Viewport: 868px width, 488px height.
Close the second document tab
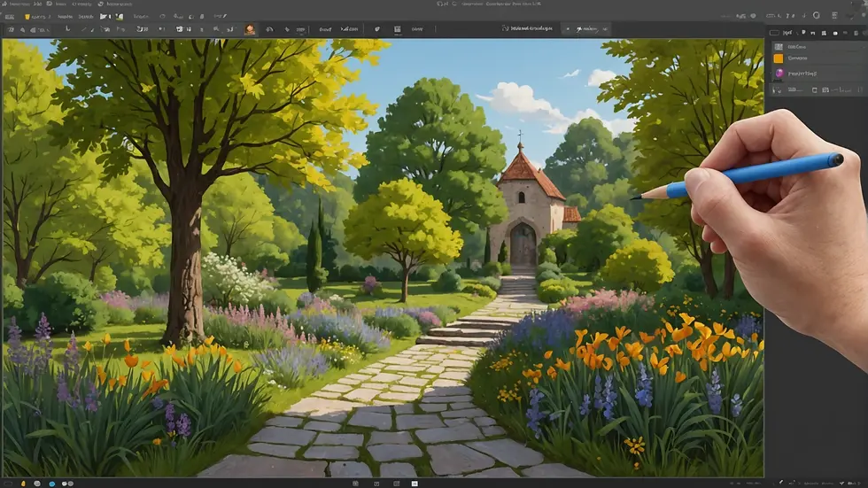tap(604, 28)
